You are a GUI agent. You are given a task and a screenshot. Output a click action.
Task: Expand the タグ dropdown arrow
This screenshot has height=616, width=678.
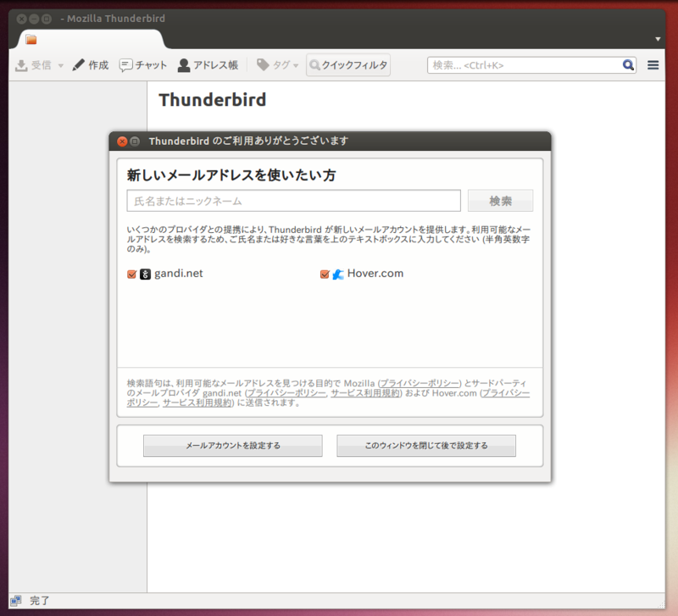coord(296,66)
